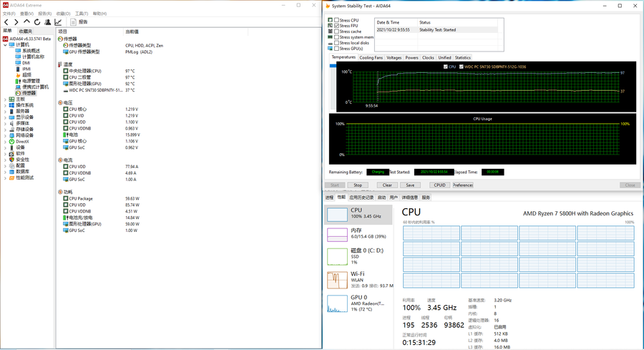
Task: Open the 查看(V) menu
Action: 26,14
